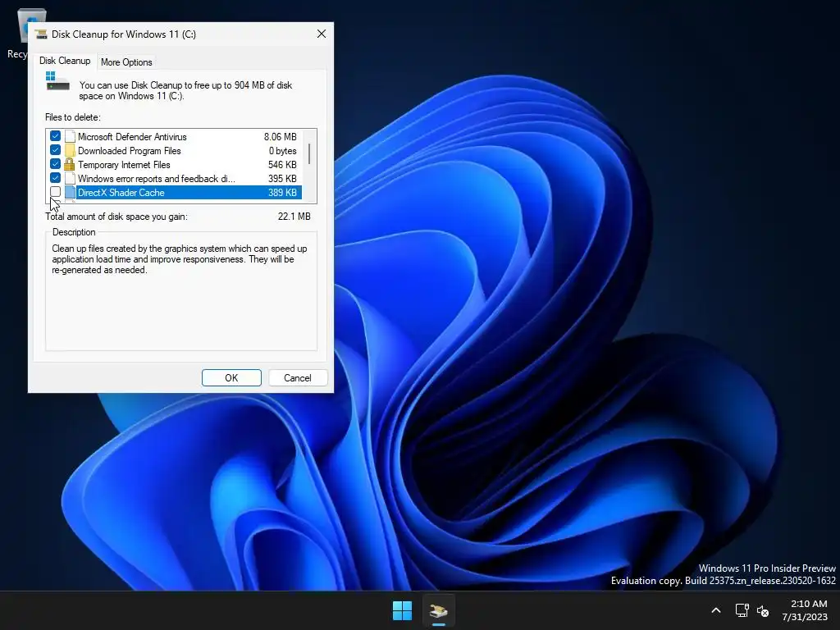Click the files list scrollbar thumb
Screen dimensions: 840x630
(309, 153)
